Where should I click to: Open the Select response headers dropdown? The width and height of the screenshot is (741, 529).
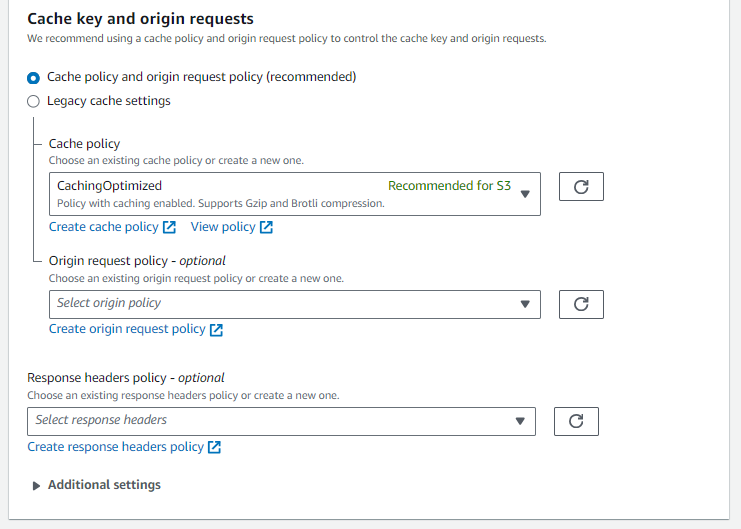pyautogui.click(x=281, y=421)
